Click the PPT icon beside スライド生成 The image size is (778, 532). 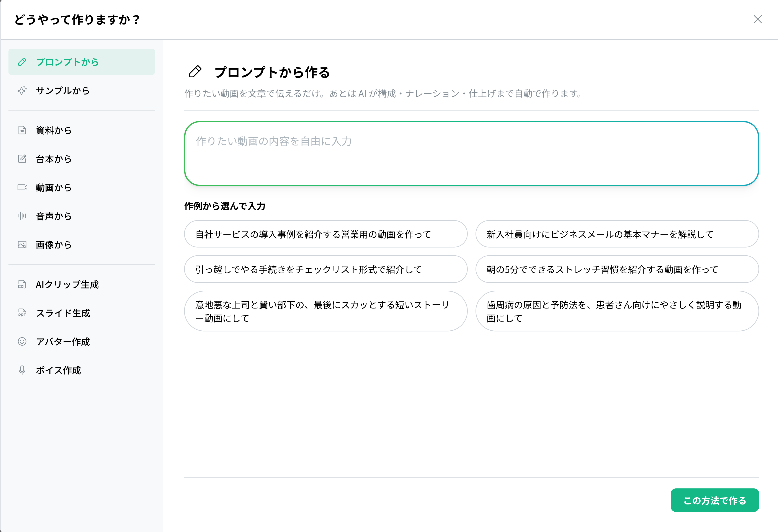pos(22,313)
